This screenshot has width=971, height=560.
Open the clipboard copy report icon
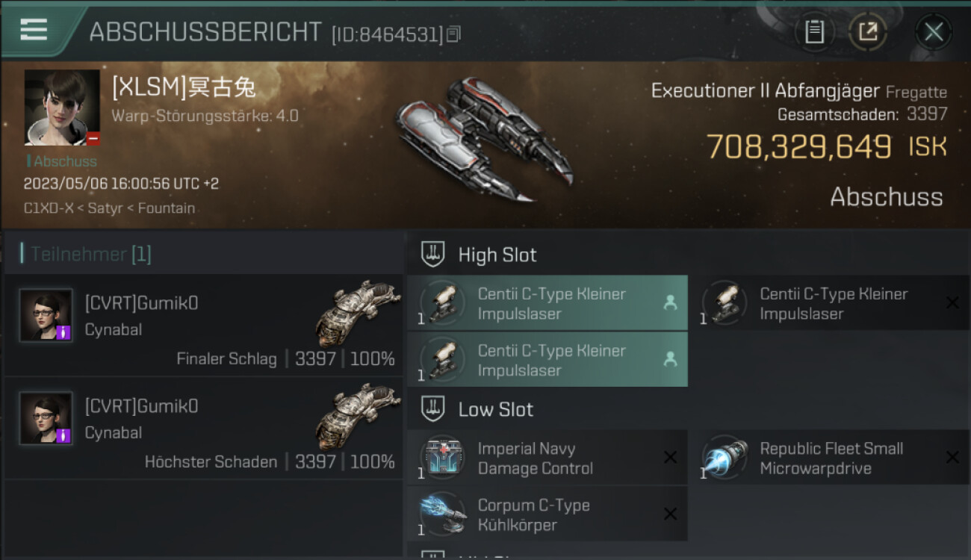coord(814,32)
